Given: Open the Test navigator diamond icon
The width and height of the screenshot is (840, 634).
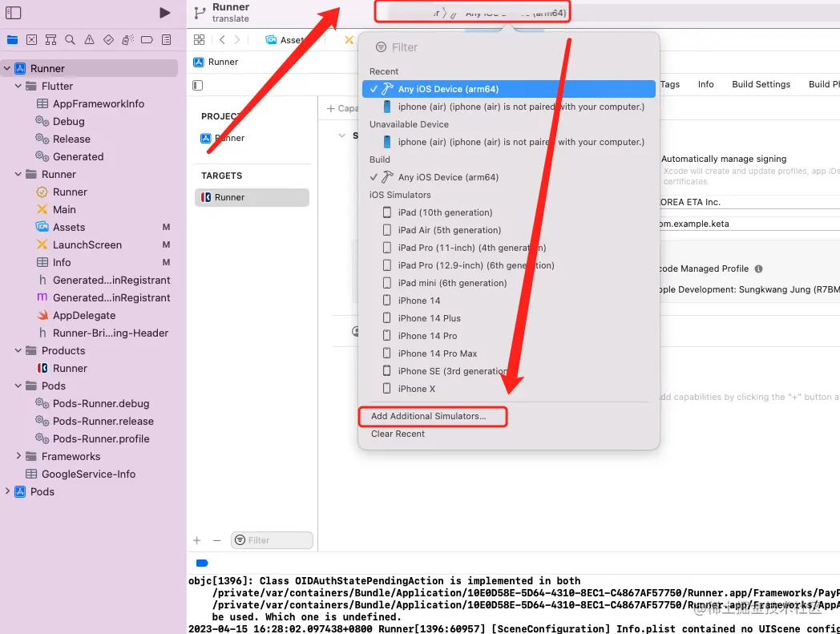Looking at the screenshot, I should point(109,39).
